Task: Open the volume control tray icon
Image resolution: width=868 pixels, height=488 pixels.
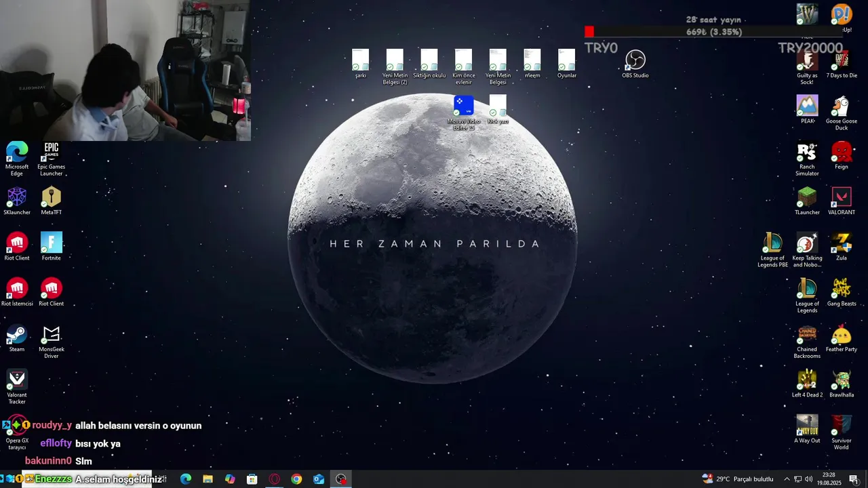Action: coord(809,479)
